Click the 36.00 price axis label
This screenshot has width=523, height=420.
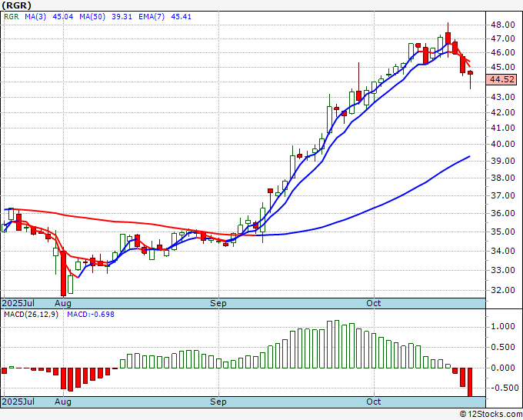pyautogui.click(x=503, y=214)
